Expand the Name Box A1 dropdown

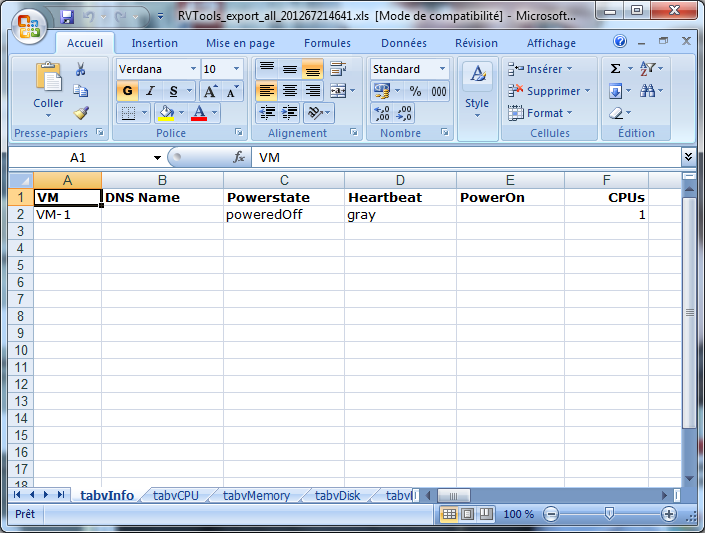pos(157,157)
